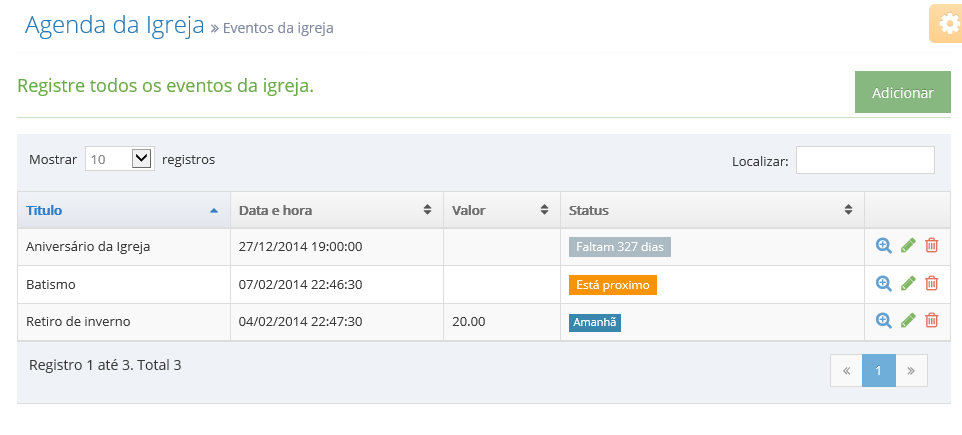View details of the Batismo event

coord(883,283)
